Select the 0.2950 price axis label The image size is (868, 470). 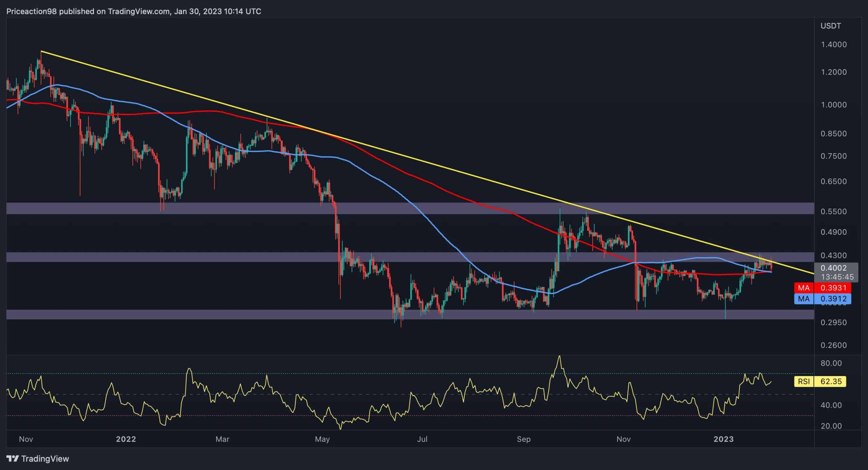point(834,322)
